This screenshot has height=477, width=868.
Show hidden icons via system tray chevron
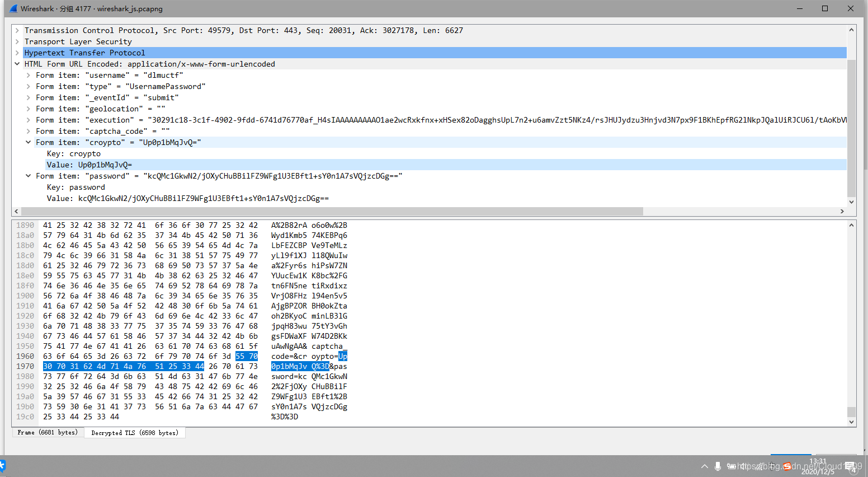coord(705,466)
